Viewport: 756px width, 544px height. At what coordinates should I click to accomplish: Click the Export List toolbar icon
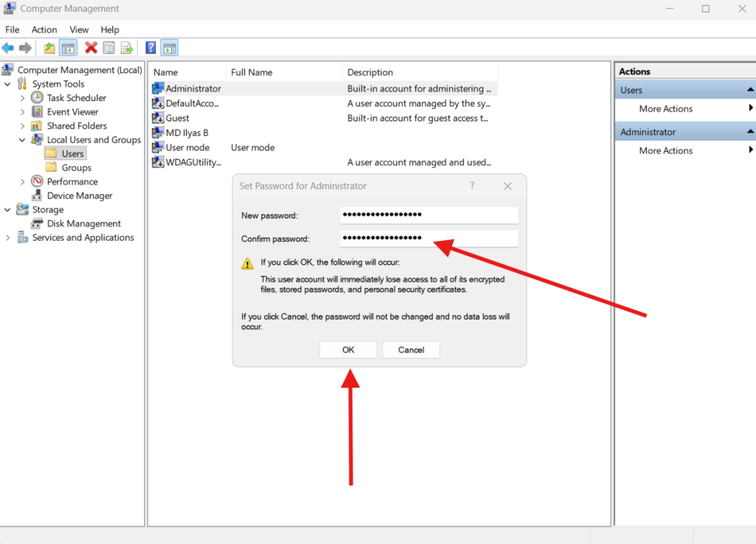(126, 47)
